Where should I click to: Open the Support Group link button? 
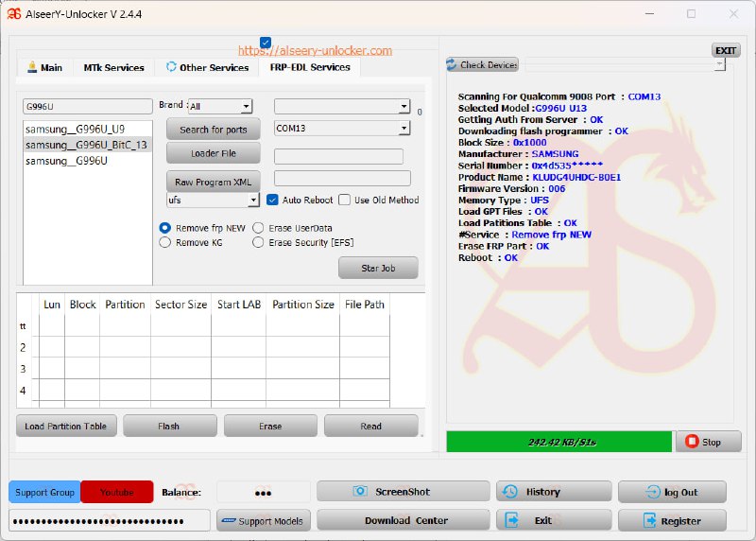[44, 492]
